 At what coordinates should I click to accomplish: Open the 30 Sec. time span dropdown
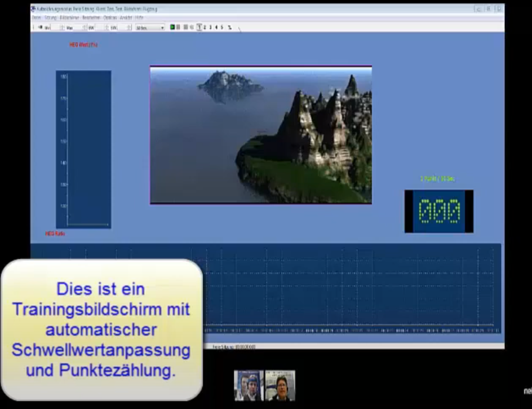pos(150,28)
